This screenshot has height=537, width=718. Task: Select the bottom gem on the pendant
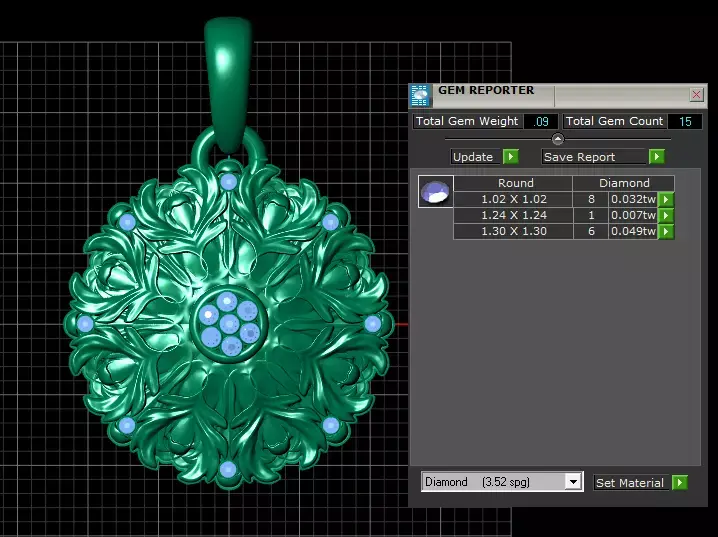228,469
